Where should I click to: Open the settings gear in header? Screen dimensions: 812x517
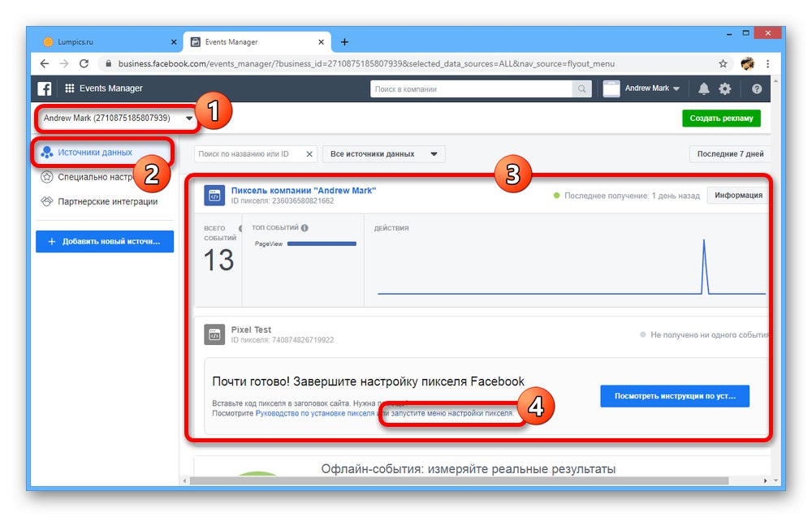click(725, 89)
